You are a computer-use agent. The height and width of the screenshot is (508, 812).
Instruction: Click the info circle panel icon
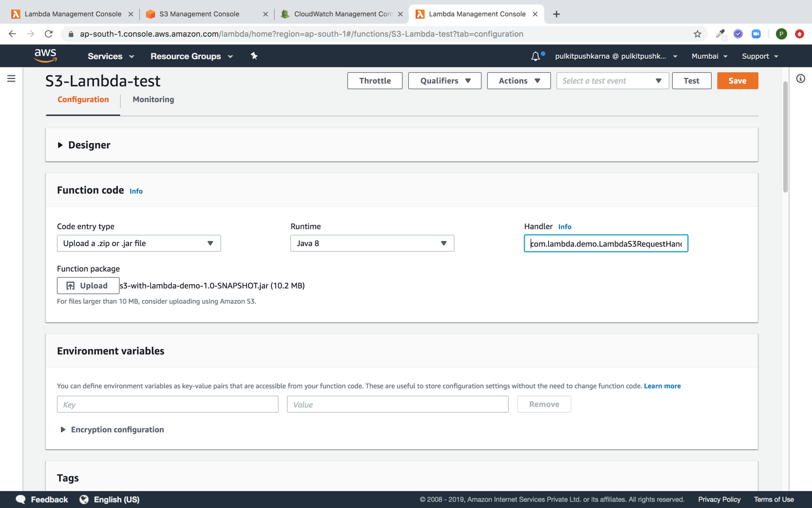(x=800, y=79)
